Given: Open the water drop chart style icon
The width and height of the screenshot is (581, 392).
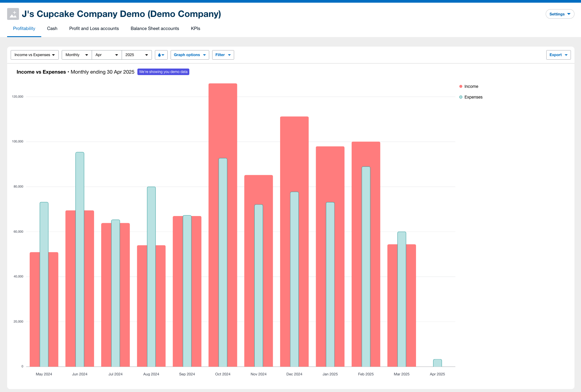Looking at the screenshot, I should click(160, 55).
